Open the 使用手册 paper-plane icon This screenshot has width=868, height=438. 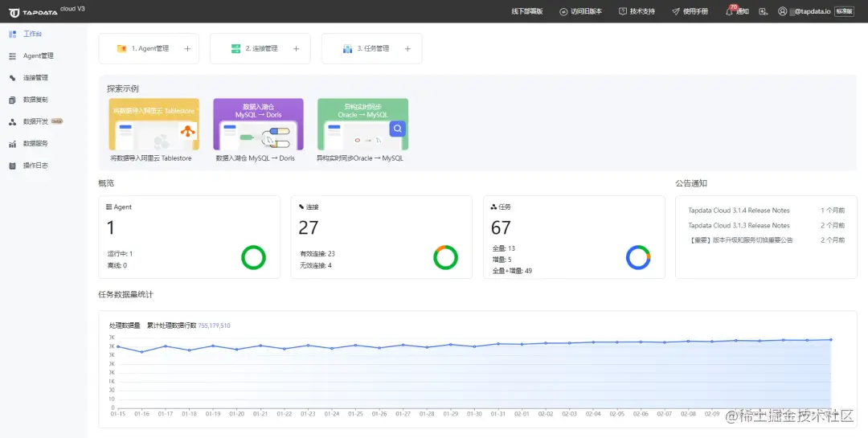click(x=676, y=11)
